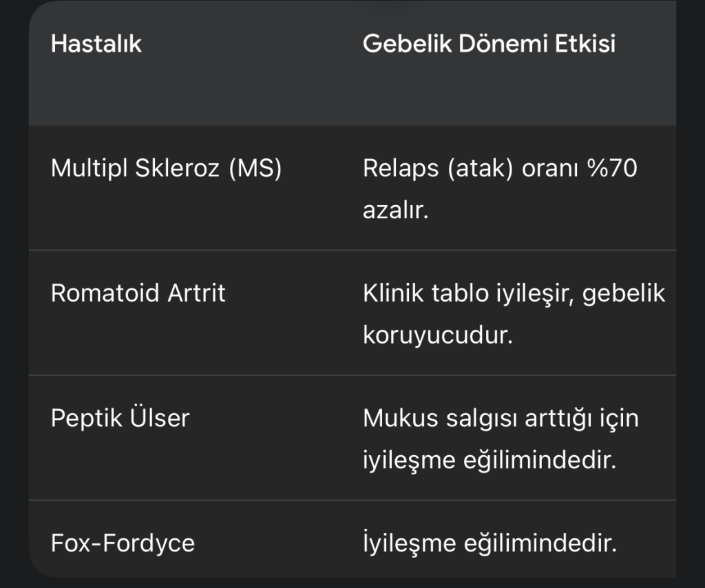705x588 pixels.
Task: Select the word koruyucudur
Action: tap(437, 336)
